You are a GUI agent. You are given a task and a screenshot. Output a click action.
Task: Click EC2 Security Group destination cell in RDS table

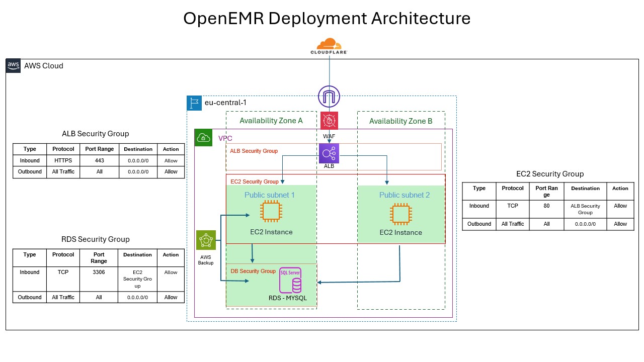click(x=137, y=279)
